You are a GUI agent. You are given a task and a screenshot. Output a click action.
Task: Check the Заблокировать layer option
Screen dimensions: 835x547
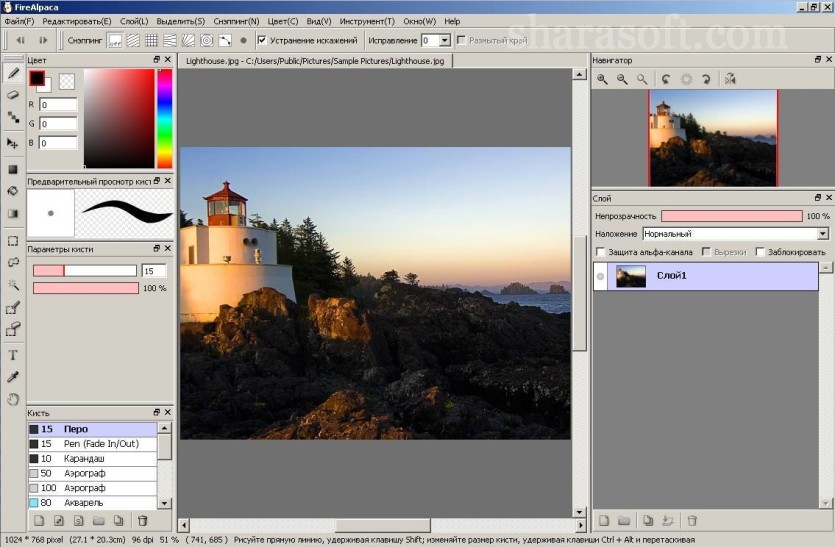coord(760,251)
